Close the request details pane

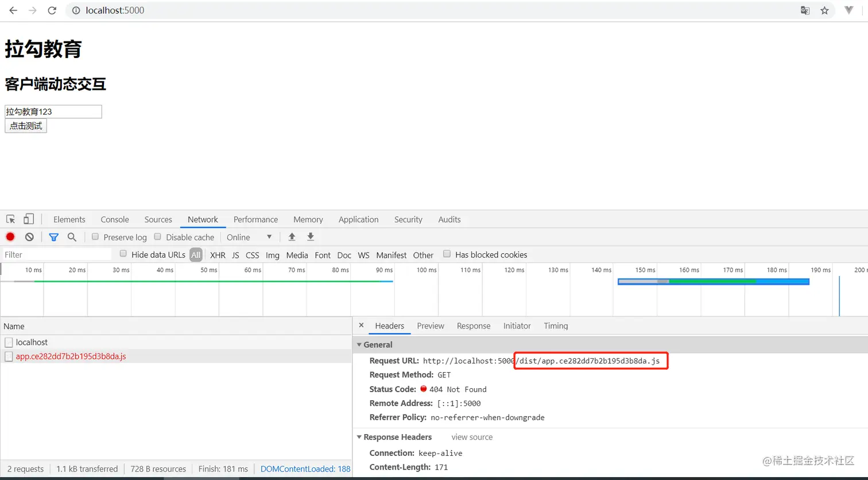point(361,325)
